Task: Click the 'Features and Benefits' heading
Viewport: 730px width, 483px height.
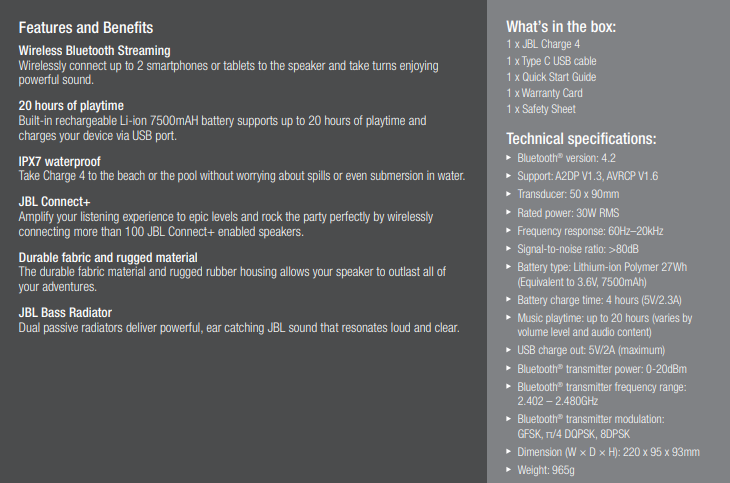Action: [x=86, y=28]
